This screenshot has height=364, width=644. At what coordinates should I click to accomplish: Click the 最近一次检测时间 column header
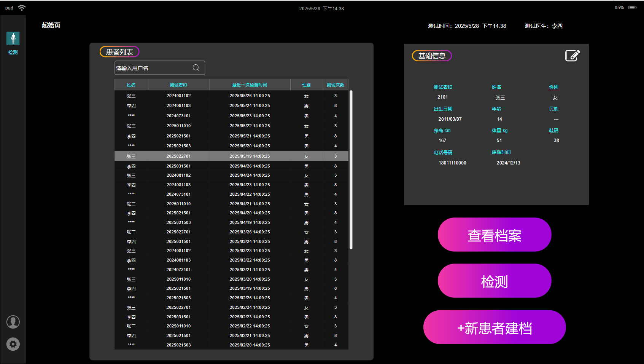tap(250, 85)
